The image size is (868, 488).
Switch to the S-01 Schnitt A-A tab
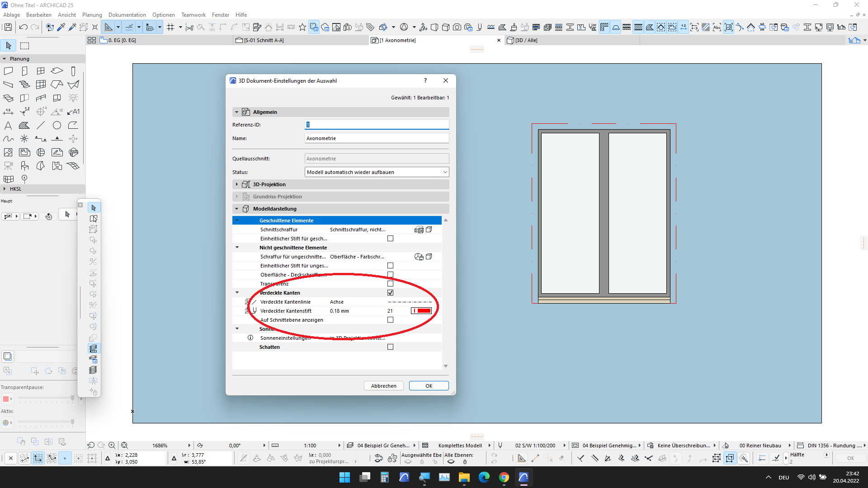264,40
